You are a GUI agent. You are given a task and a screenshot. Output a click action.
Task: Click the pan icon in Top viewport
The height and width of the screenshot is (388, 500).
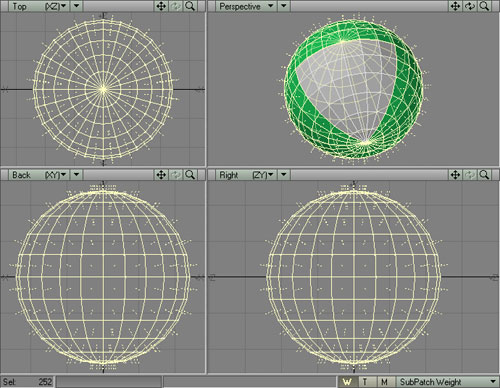click(161, 6)
